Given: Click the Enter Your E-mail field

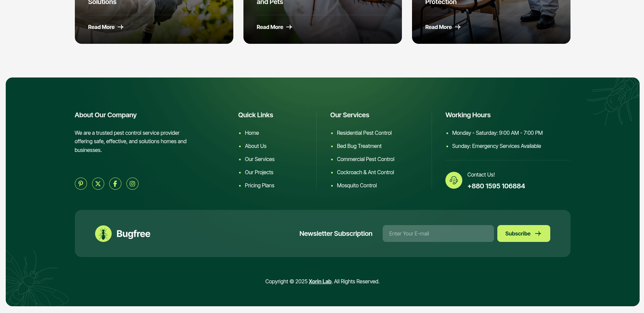Looking at the screenshot, I should click(438, 233).
